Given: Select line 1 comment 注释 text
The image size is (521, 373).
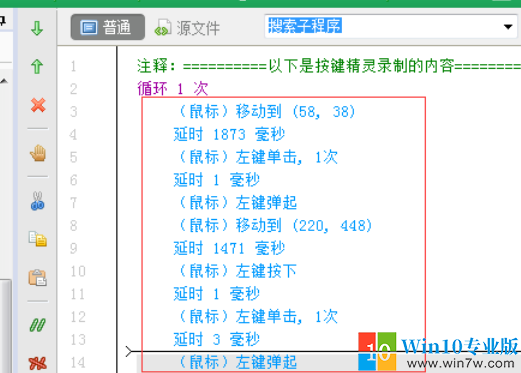Looking at the screenshot, I should pyautogui.click(x=328, y=66).
